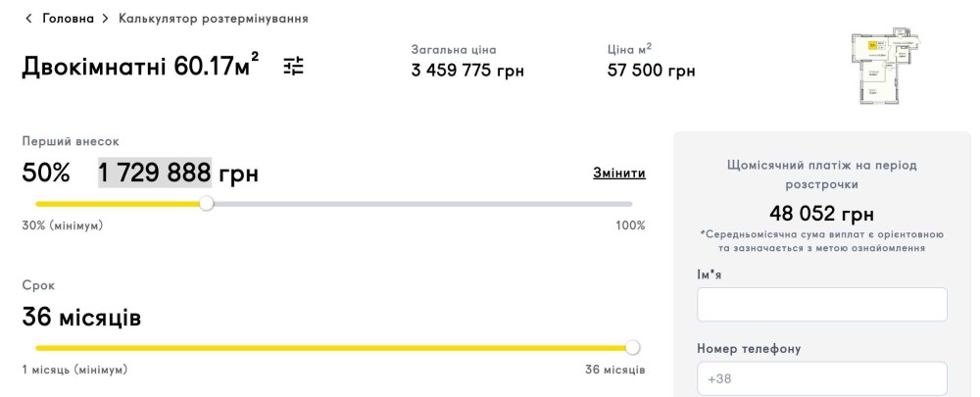Focus the Номер телефону input field
Image resolution: width=980 pixels, height=397 pixels.
(x=821, y=378)
